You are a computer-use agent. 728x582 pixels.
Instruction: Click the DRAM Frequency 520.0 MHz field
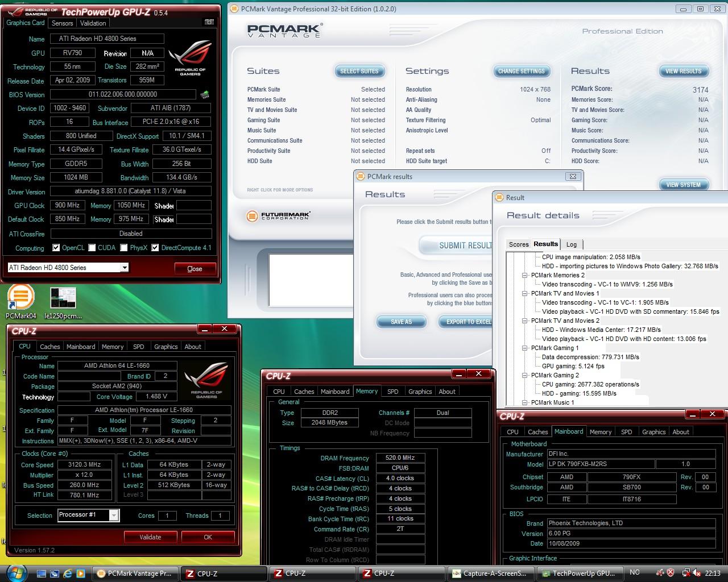click(400, 458)
